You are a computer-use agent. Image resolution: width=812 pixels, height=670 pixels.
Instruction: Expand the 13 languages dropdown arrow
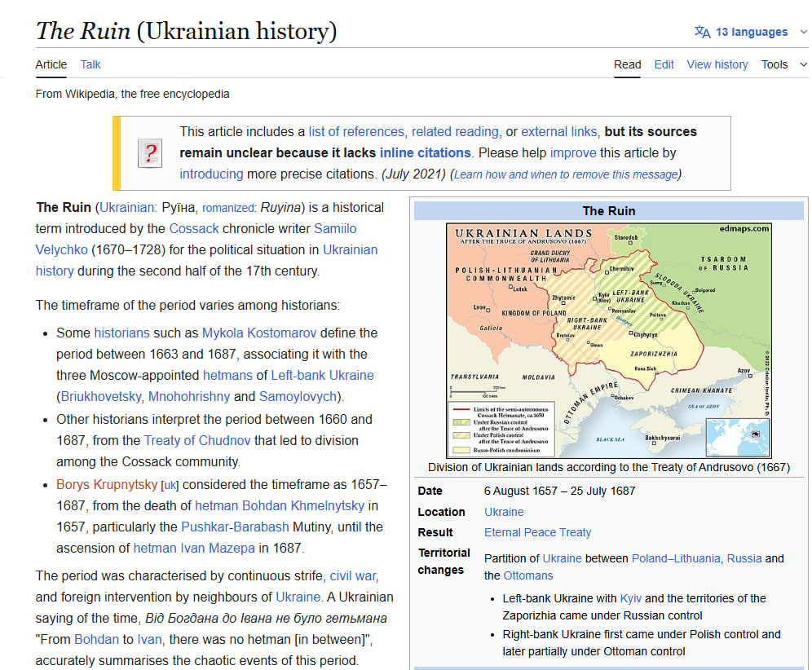(x=804, y=32)
